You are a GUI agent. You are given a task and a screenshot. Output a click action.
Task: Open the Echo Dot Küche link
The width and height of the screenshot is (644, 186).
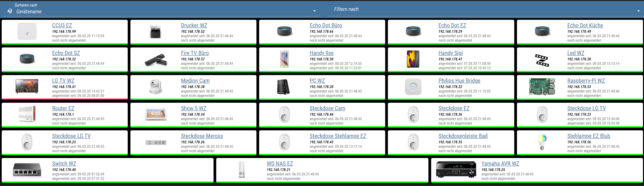point(585,26)
